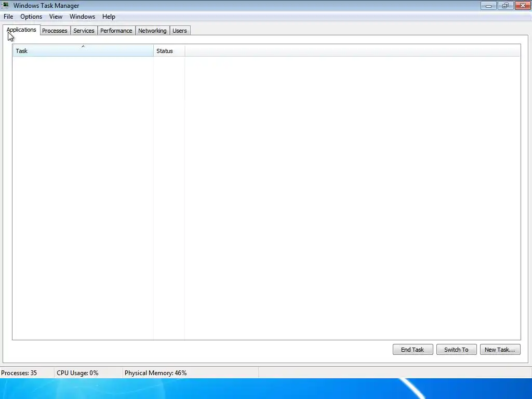Open the View menu
Viewport: 532px width, 399px height.
tap(56, 17)
